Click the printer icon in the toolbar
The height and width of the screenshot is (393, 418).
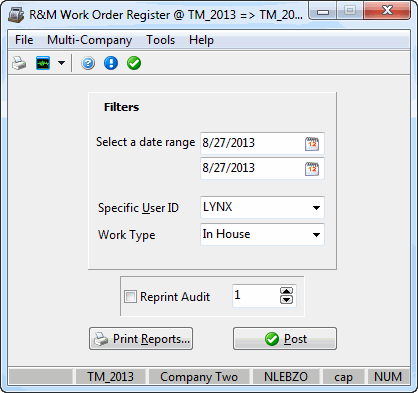click(19, 63)
